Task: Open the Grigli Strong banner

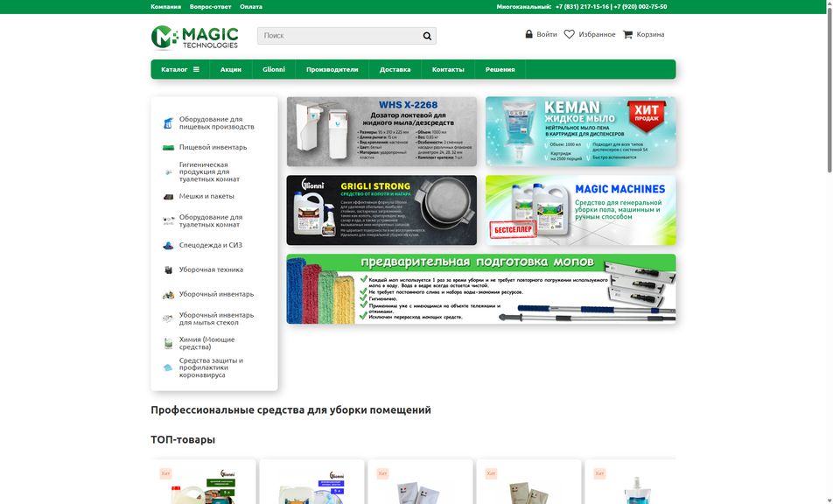Action: pos(381,210)
